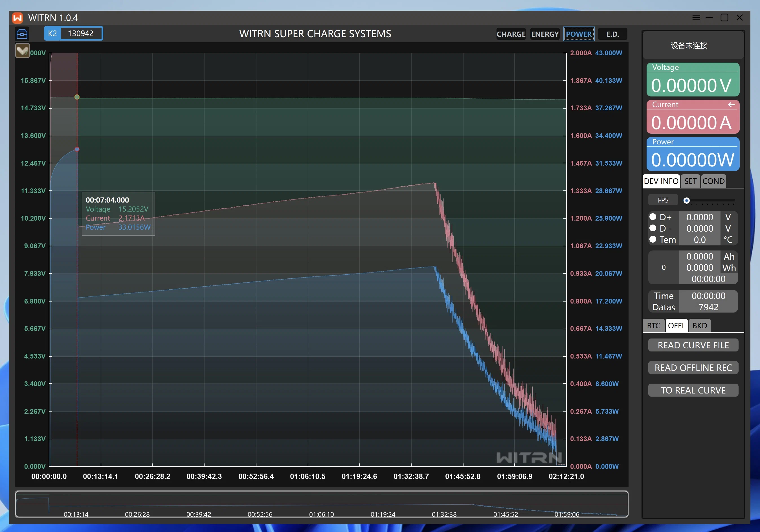Click the bottom curve overview navigator strip
The height and width of the screenshot is (532, 760).
pos(321,504)
